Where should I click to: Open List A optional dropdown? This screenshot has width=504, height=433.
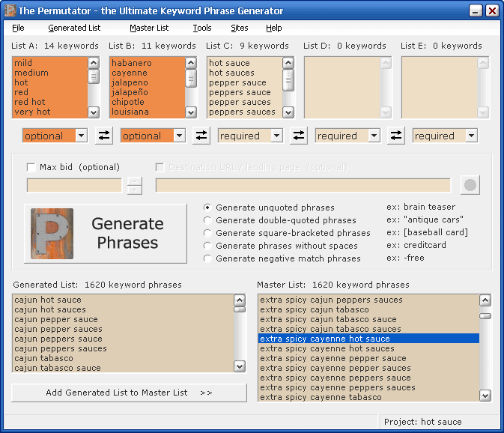click(x=82, y=136)
